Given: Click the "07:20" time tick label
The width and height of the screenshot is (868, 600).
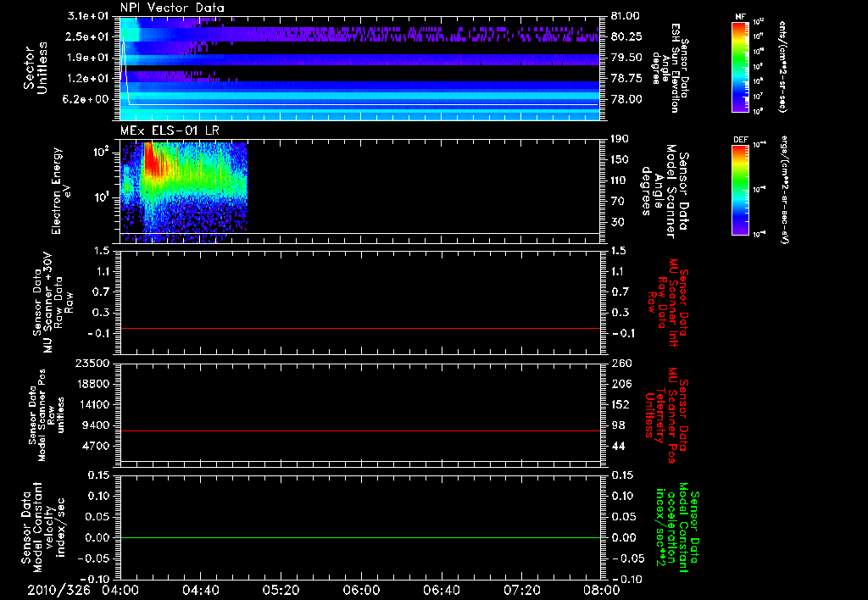Looking at the screenshot, I should 521,590.
